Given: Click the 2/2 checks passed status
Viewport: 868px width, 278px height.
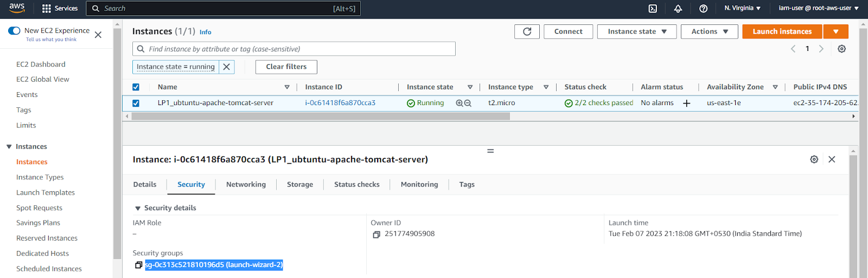Looking at the screenshot, I should [599, 103].
